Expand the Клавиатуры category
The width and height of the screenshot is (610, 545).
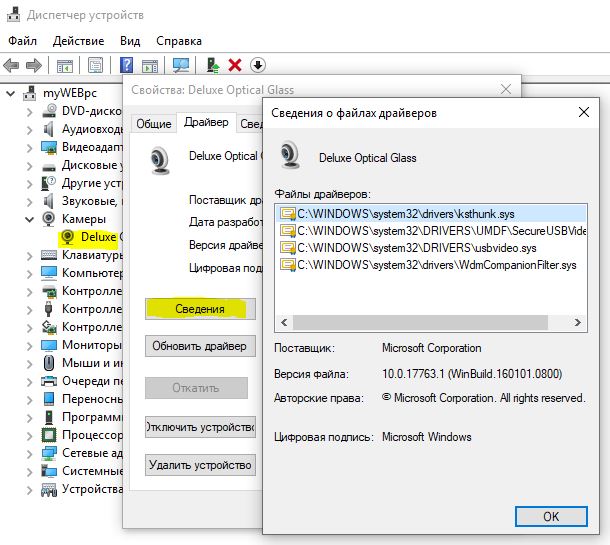tap(29, 256)
